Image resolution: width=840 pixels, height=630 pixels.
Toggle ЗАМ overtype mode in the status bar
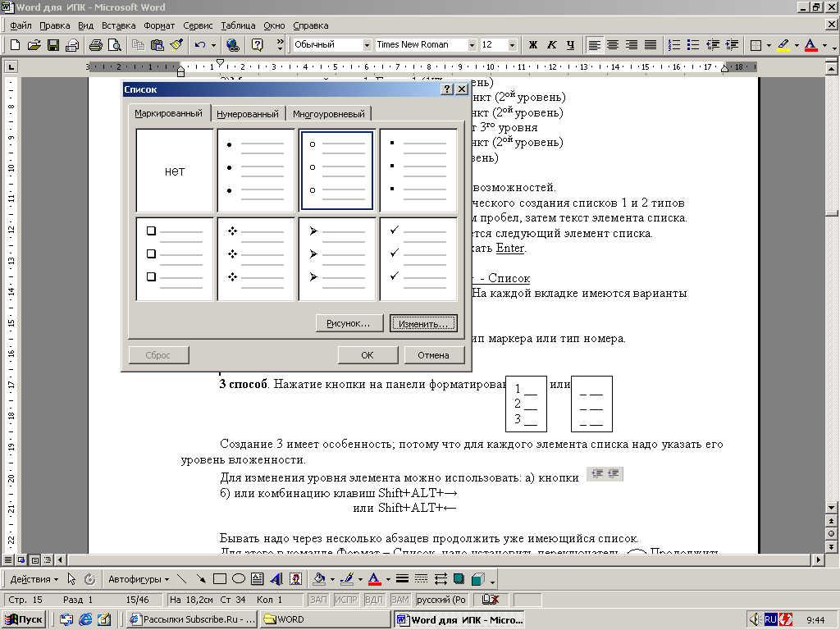tap(400, 600)
